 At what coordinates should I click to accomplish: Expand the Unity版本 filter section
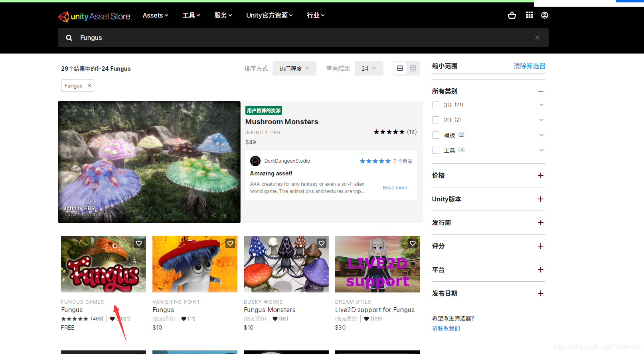[541, 199]
